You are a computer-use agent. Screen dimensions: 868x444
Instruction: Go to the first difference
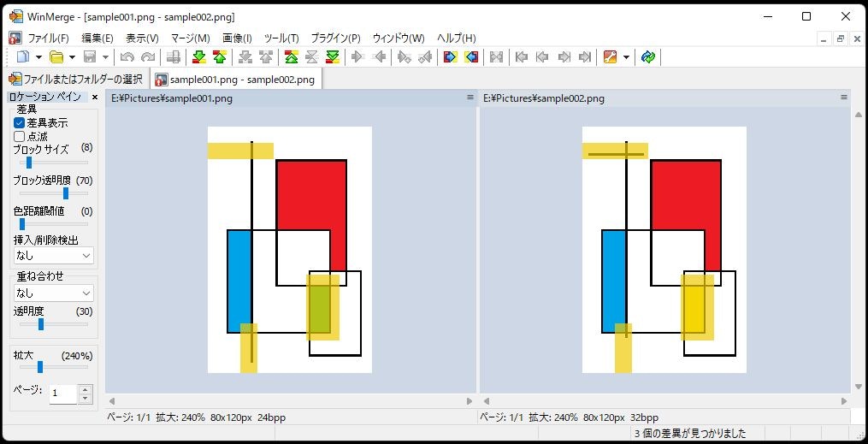pyautogui.click(x=291, y=56)
